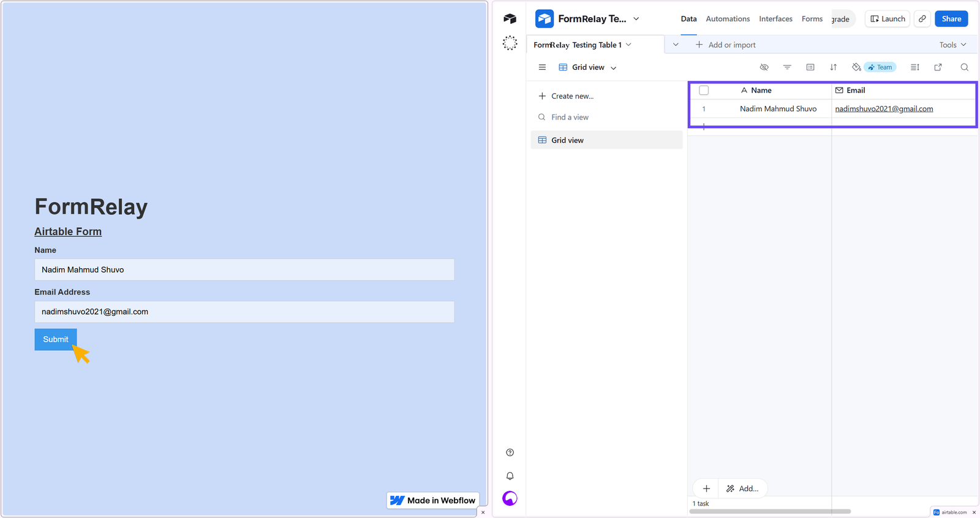Image resolution: width=980 pixels, height=518 pixels.
Task: Click the Launch button
Action: point(888,19)
